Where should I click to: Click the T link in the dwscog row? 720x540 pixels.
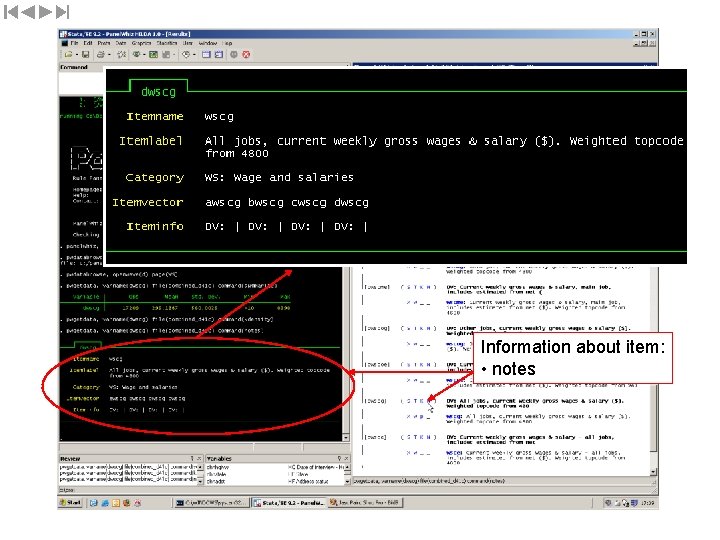(x=415, y=328)
